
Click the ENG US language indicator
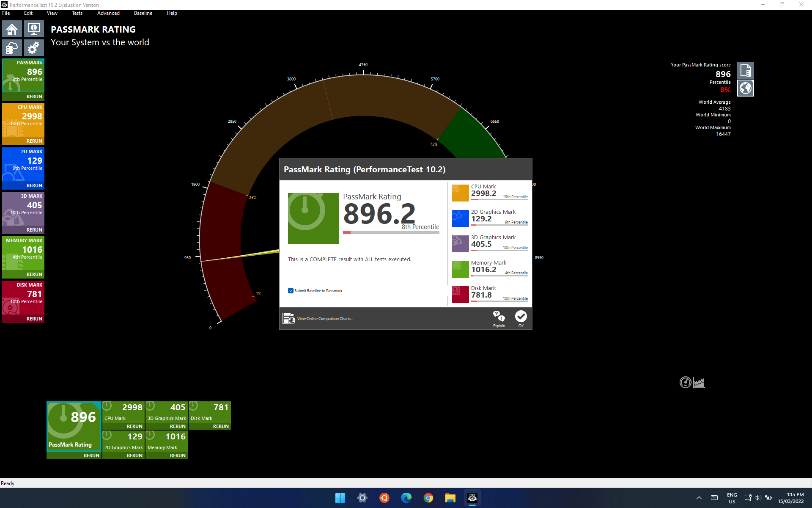coord(732,498)
